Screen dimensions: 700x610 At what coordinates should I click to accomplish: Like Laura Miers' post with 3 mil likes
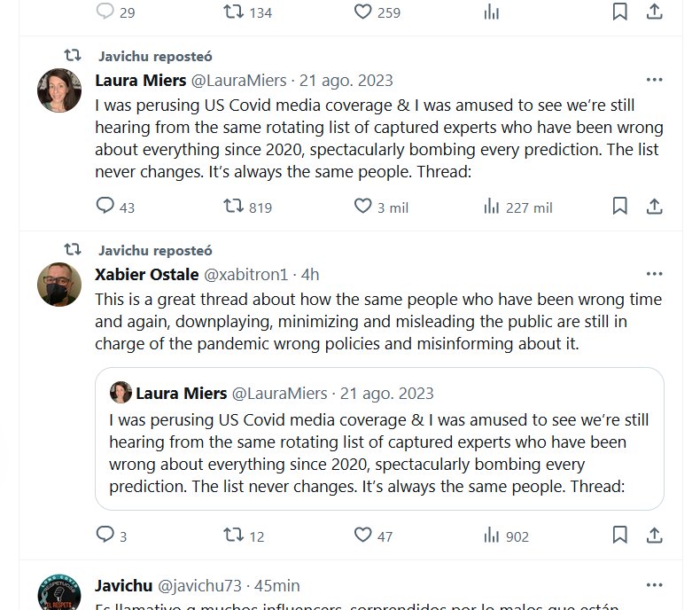pos(362,207)
